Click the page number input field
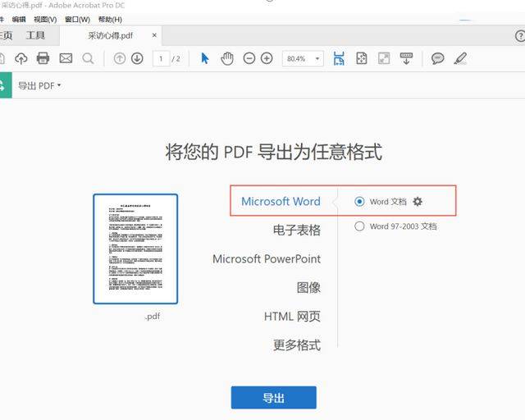525x420 pixels. pos(161,59)
